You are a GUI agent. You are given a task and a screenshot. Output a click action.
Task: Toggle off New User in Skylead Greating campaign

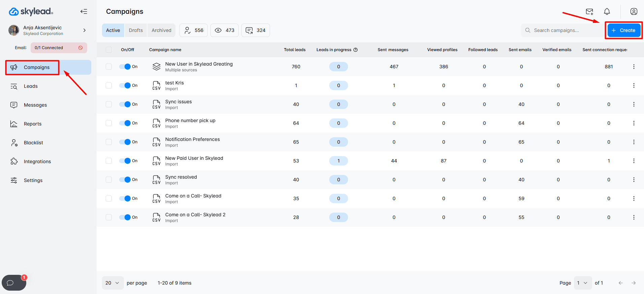click(x=125, y=67)
